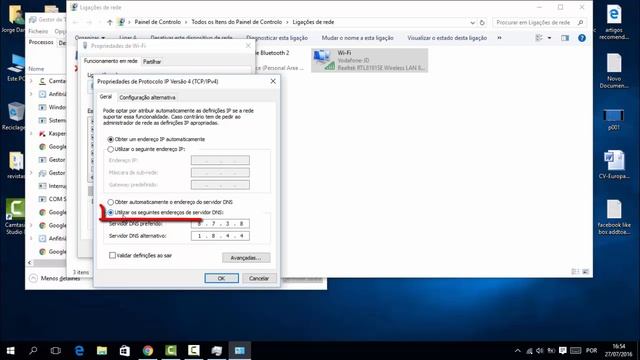
Task: Close the TCP/IPv4 properties dialog
Action: tap(273, 81)
